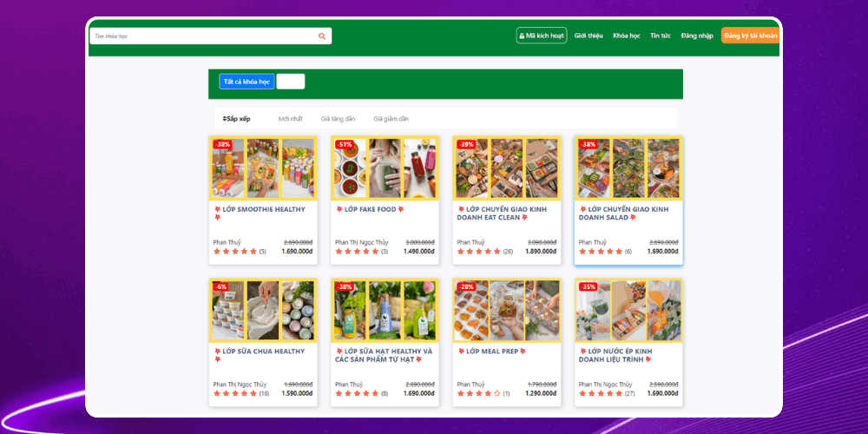Click the search magnifier icon
The width and height of the screenshot is (868, 434).
[322, 36]
